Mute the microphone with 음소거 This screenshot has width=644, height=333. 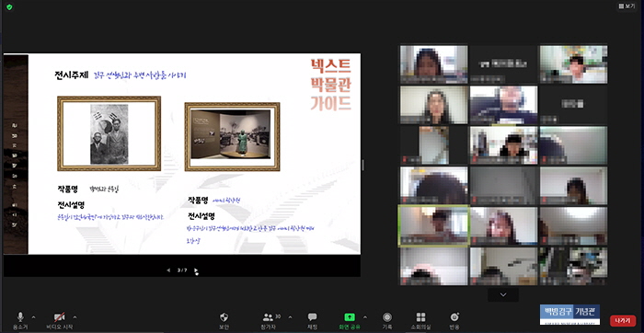point(19,321)
